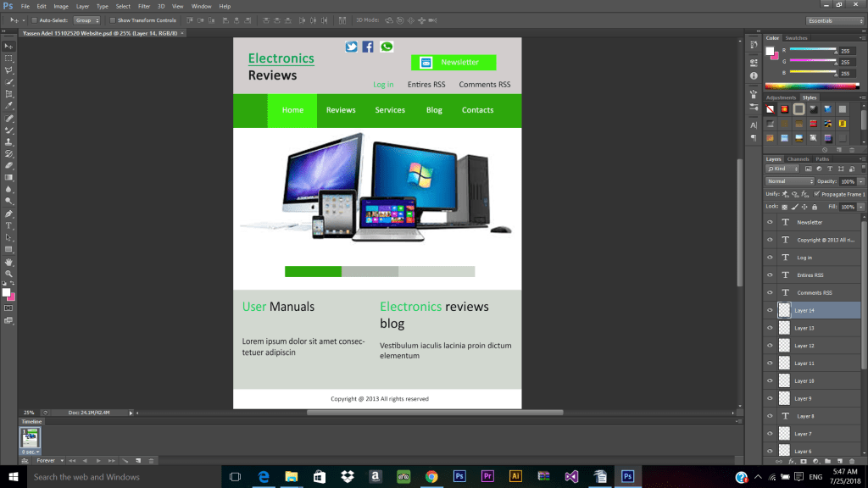The image size is (868, 488).
Task: Toggle visibility of Layer 14
Action: pyautogui.click(x=770, y=311)
